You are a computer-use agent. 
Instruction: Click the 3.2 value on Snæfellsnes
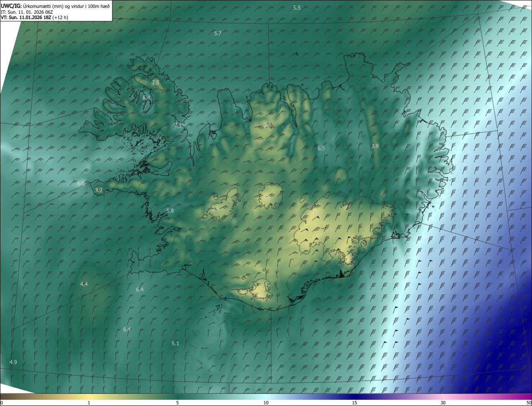pos(99,190)
